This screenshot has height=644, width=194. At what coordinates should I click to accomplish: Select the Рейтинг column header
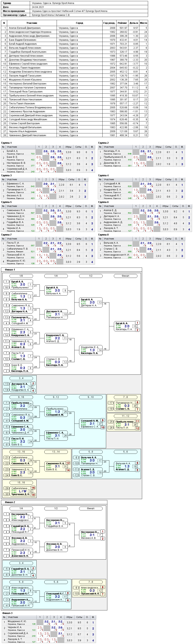click(122, 23)
